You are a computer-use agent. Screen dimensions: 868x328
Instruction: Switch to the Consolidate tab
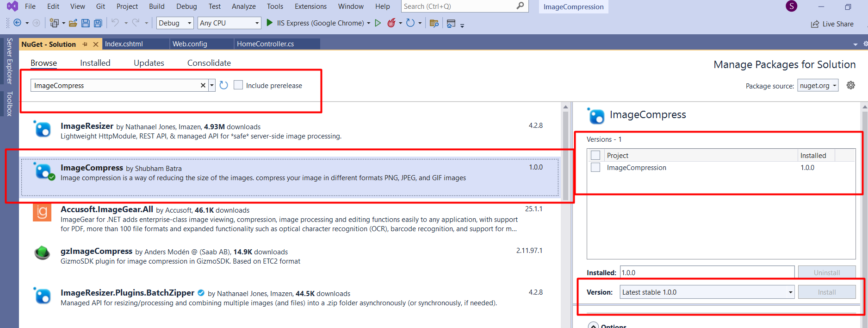pyautogui.click(x=209, y=63)
